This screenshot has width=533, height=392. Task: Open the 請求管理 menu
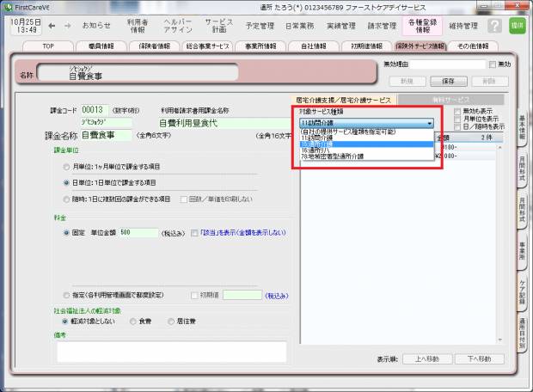(383, 26)
